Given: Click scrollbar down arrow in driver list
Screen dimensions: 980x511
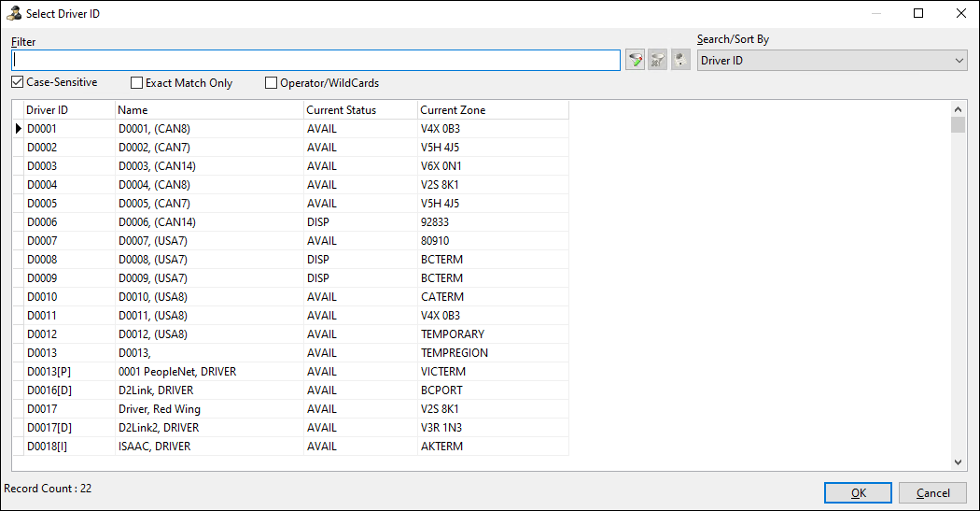Looking at the screenshot, I should 958,461.
